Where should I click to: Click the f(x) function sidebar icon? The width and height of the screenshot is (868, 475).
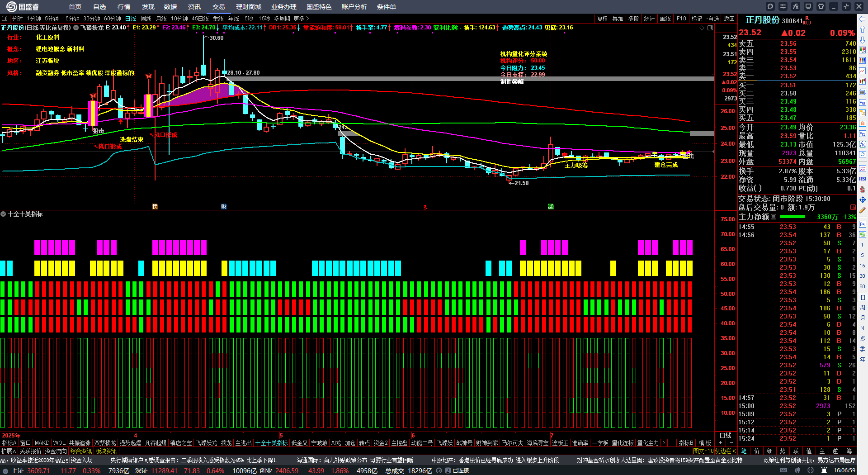863,144
